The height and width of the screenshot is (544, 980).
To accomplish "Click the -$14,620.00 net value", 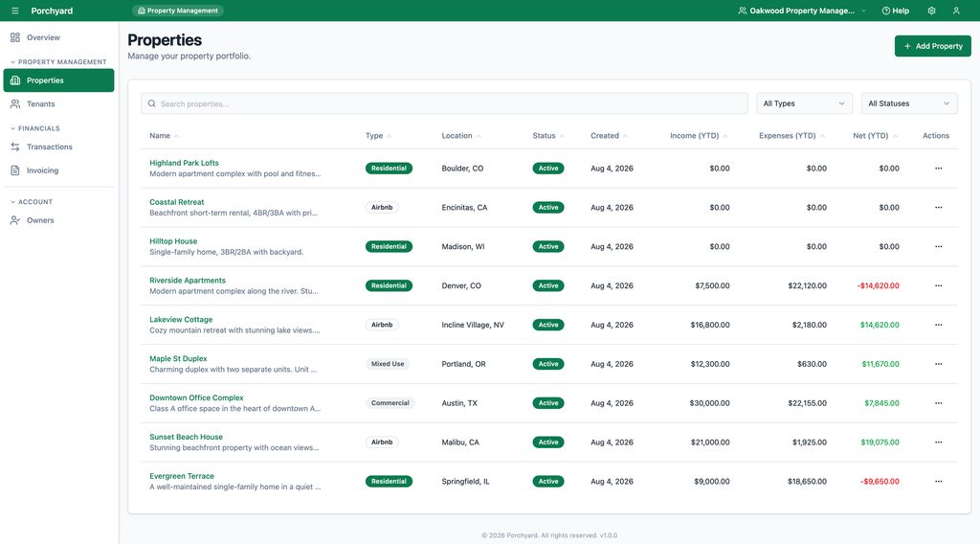I will pyautogui.click(x=879, y=285).
